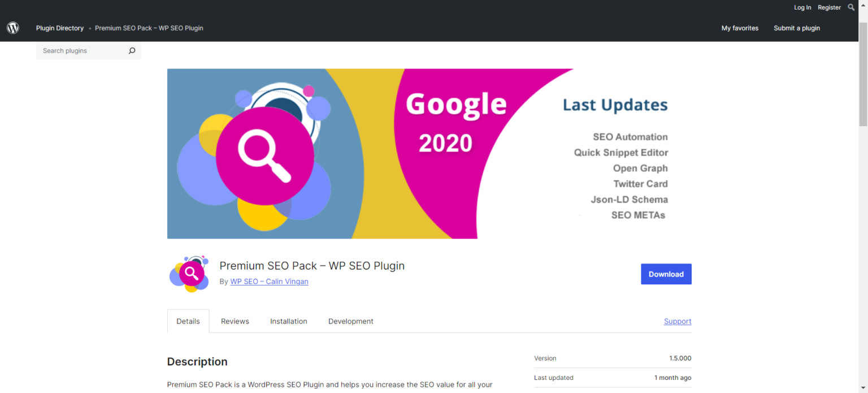Open search with the top-right magnifier icon
This screenshot has height=393, width=868.
[850, 7]
